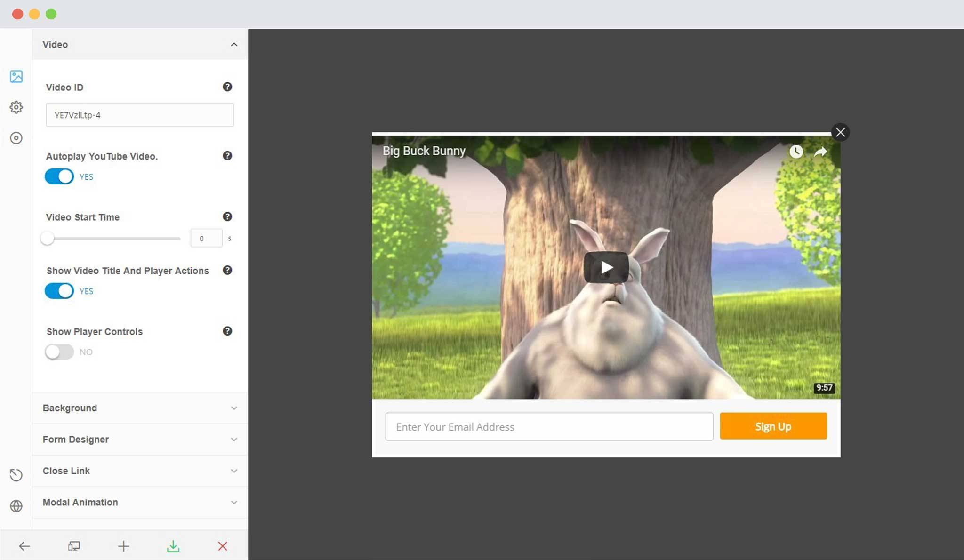Turn off Show Video Title And Player Actions

click(x=59, y=291)
